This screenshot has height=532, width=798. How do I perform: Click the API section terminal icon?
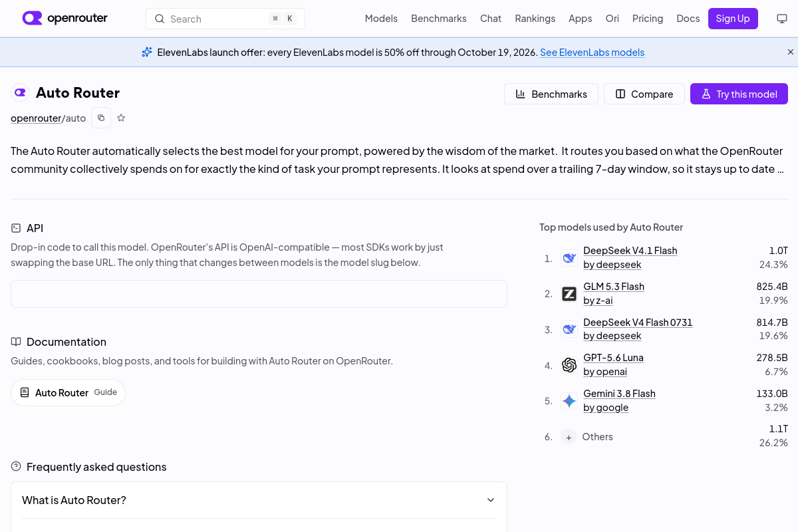[16, 228]
